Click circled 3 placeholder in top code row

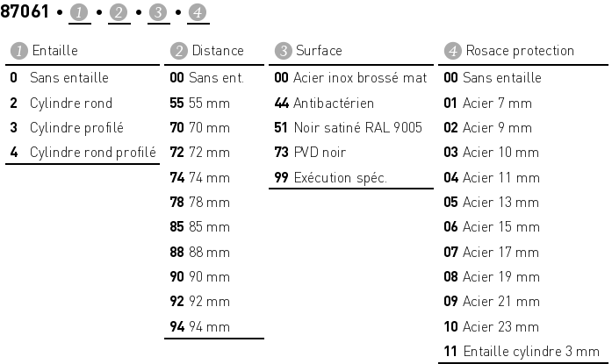coord(159,13)
